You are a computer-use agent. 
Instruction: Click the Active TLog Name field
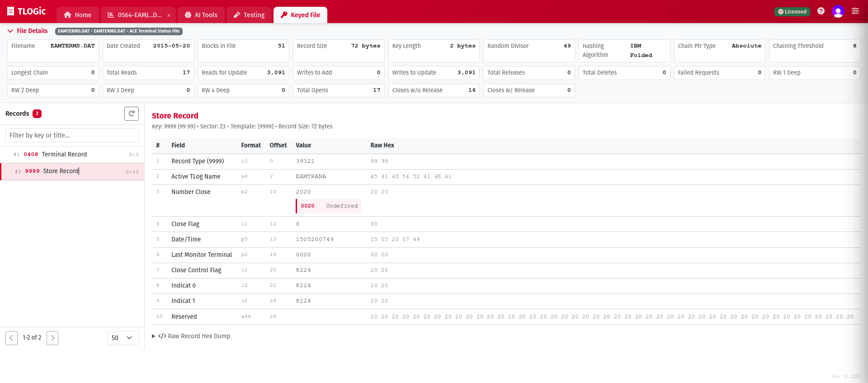coord(196,177)
